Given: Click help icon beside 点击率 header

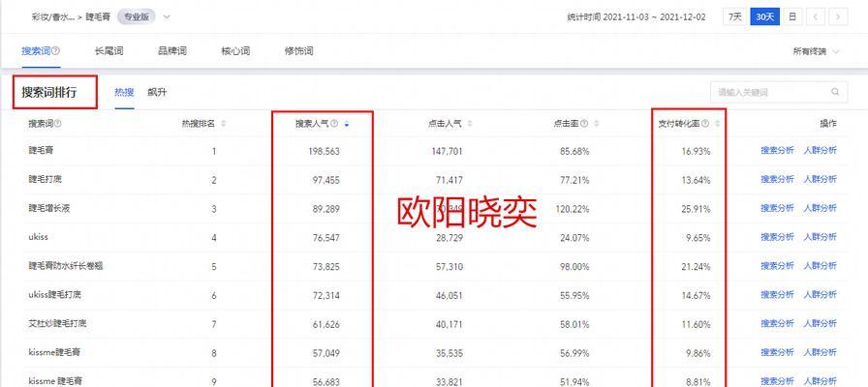Looking at the screenshot, I should point(584,124).
